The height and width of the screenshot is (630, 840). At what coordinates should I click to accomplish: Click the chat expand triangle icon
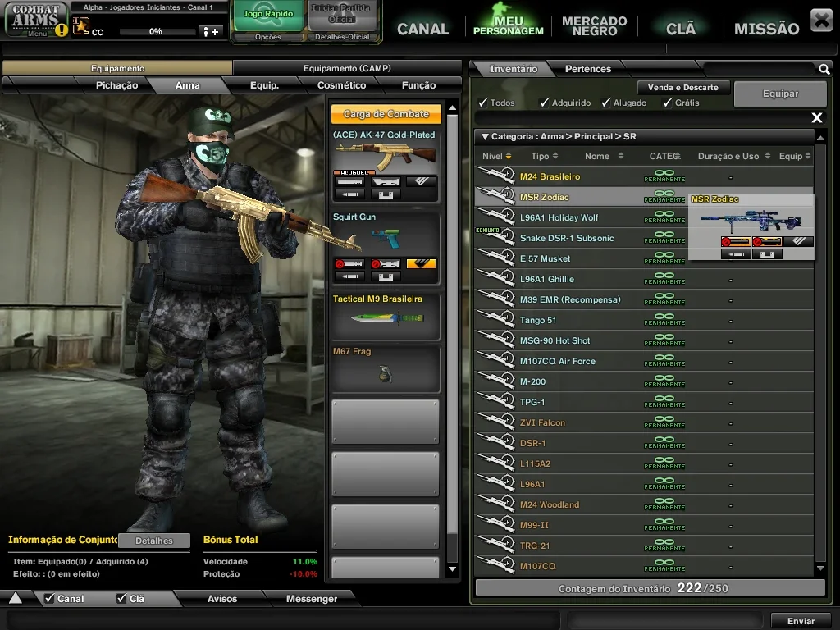(x=15, y=598)
